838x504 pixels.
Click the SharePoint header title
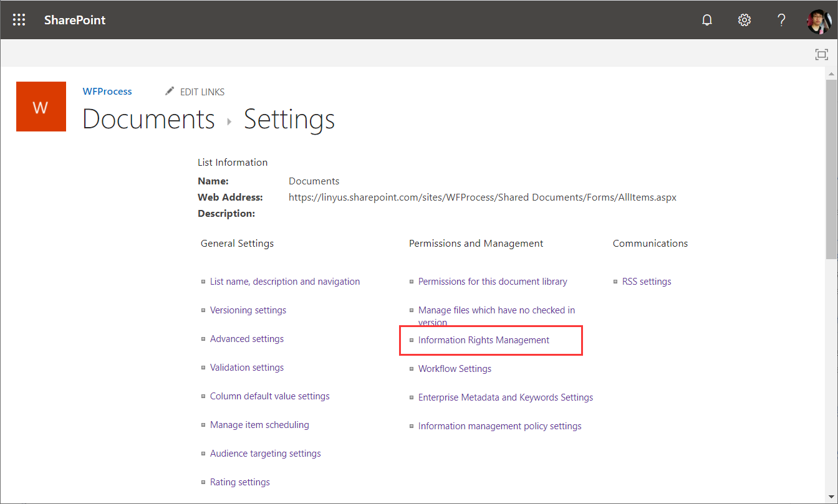[x=75, y=20]
